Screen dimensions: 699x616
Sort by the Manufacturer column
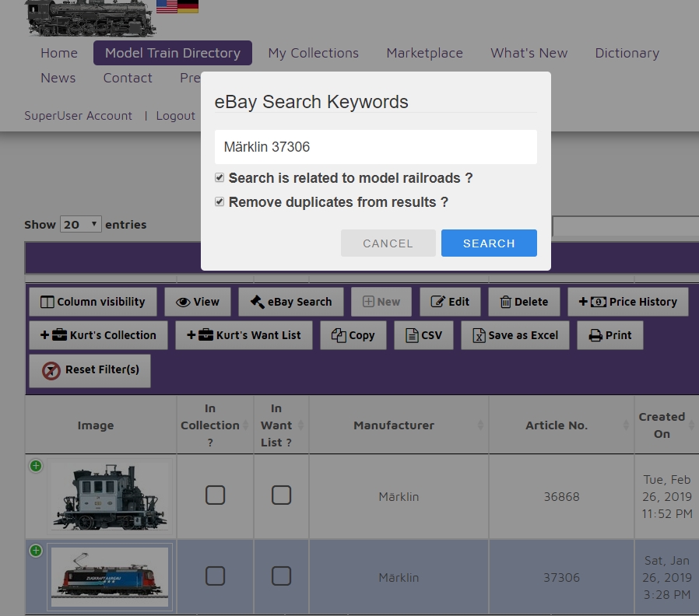[399, 425]
